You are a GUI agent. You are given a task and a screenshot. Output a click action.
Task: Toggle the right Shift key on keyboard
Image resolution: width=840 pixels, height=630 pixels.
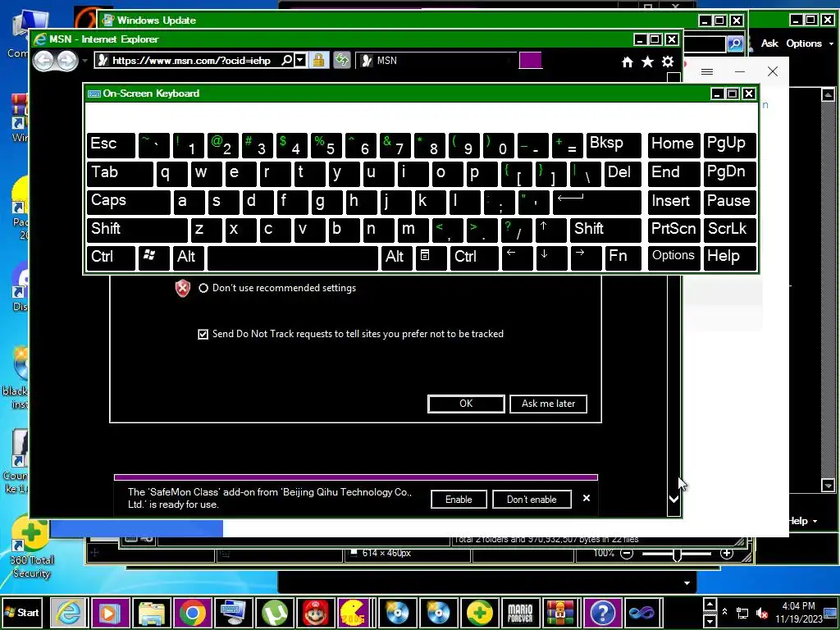[605, 231]
